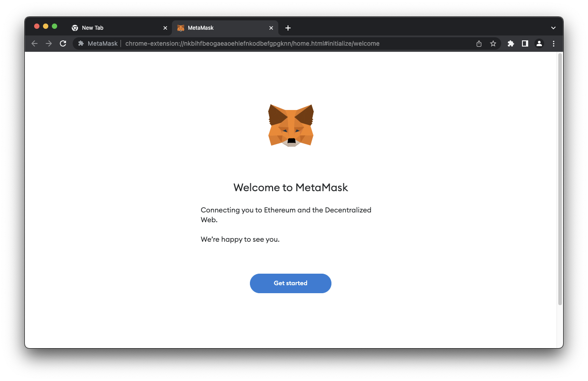
Task: Switch to the New Tab browser tab
Action: [x=119, y=28]
